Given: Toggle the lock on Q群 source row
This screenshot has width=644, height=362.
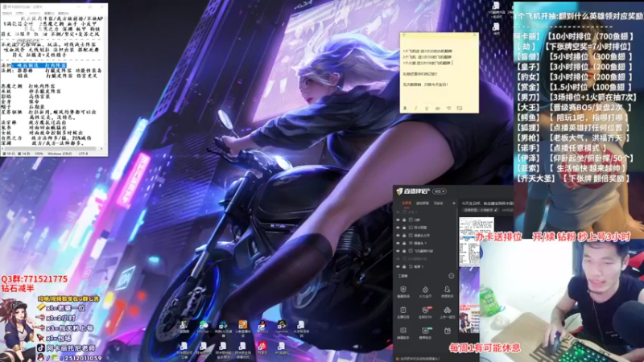Looking at the screenshot, I should pyautogui.click(x=404, y=220).
